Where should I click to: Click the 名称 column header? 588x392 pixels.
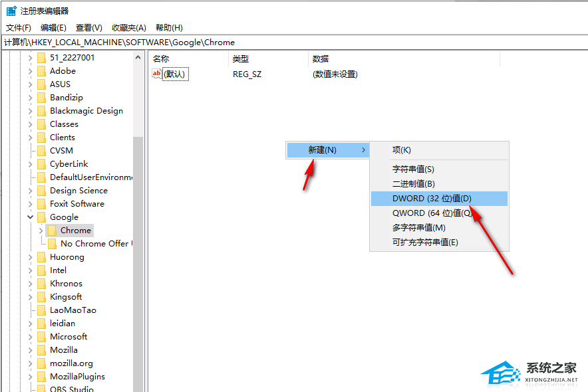tap(189, 58)
